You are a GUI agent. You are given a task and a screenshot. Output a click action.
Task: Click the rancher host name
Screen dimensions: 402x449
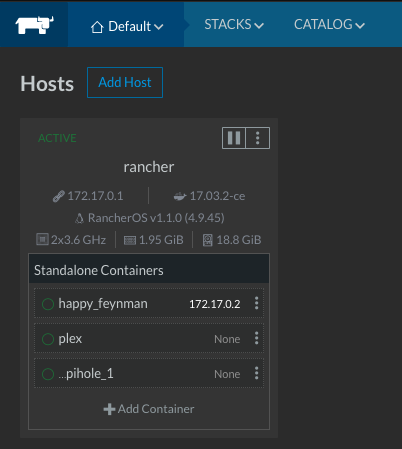point(149,167)
